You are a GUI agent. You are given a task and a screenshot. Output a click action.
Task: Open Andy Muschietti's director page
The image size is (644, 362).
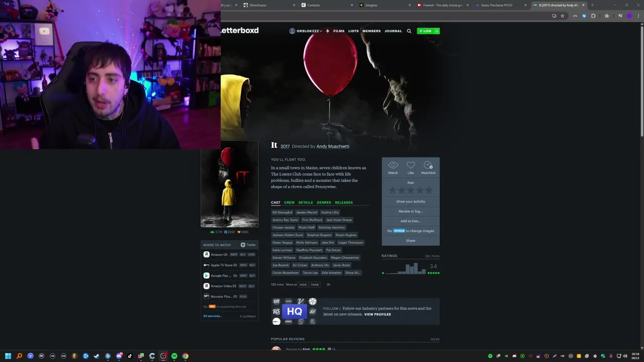(333, 146)
